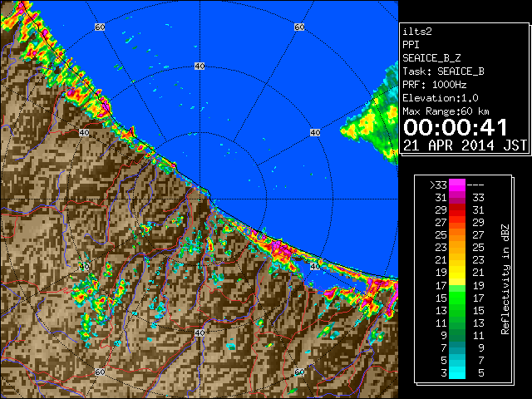Select the 'Elevation:1.0' text
The width and height of the screenshot is (532, 399).
click(x=441, y=98)
